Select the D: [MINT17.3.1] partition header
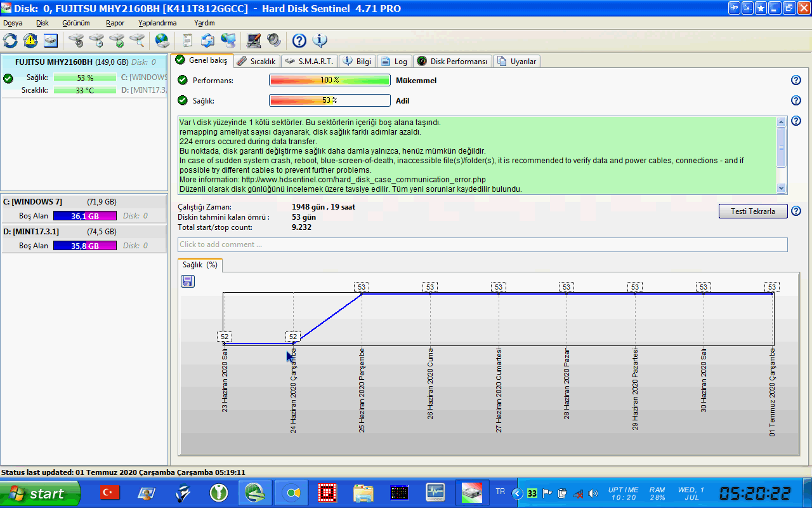Screen dimensions: 812x508 coord(84,232)
